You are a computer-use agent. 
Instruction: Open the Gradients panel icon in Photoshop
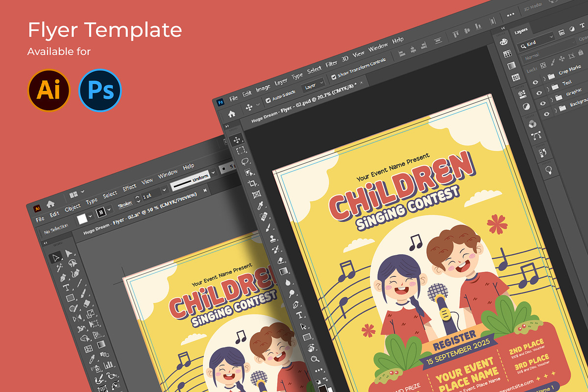[x=512, y=65]
